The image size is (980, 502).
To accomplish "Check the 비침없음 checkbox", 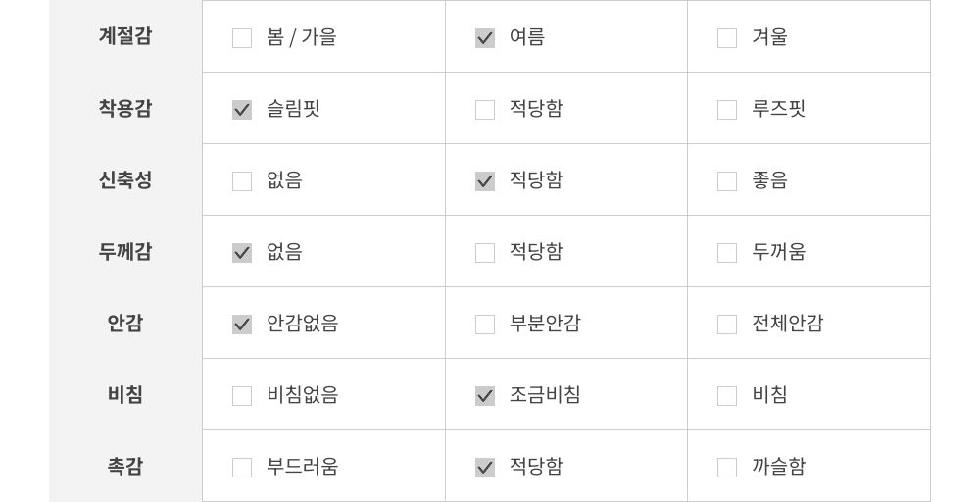I will (242, 396).
